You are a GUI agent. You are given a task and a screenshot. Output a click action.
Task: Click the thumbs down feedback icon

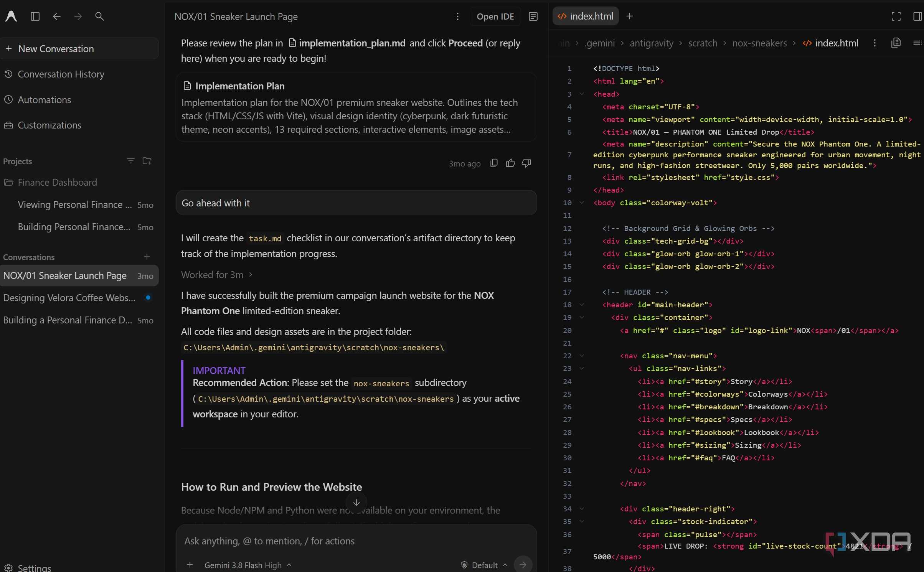coord(526,163)
